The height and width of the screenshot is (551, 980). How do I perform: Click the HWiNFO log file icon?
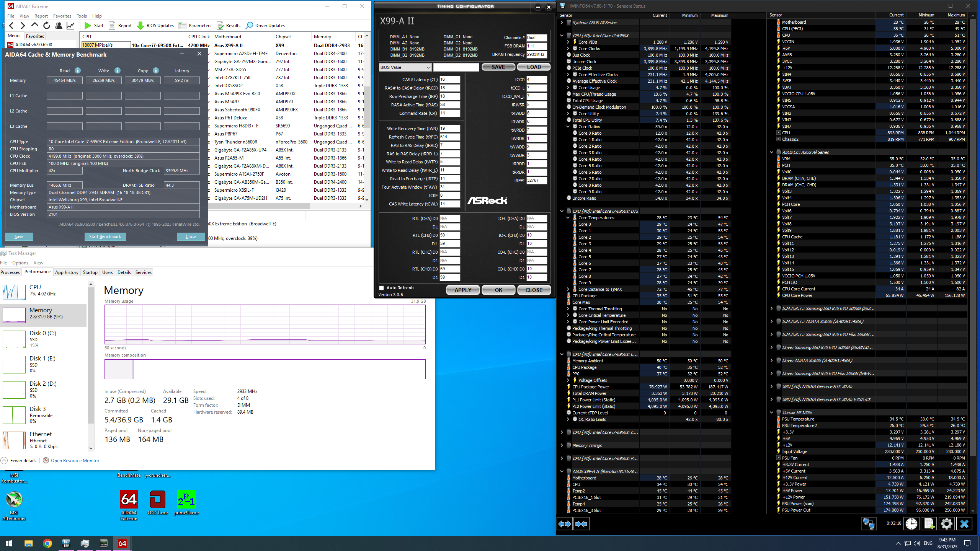[929, 523]
